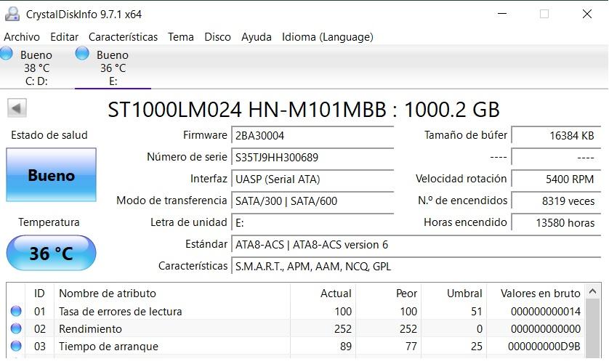Open the Tema menu
609x364 pixels.
click(x=181, y=37)
